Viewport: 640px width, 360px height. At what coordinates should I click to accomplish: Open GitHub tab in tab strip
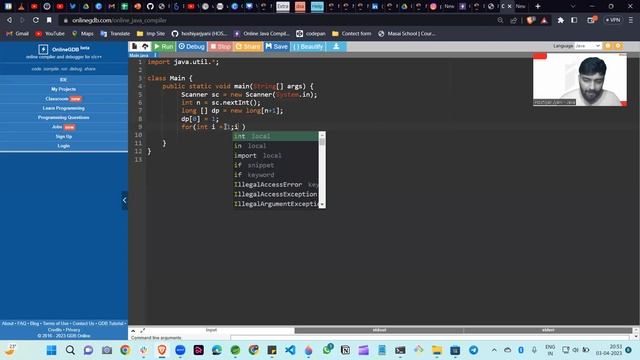pyautogui.click(x=150, y=6)
